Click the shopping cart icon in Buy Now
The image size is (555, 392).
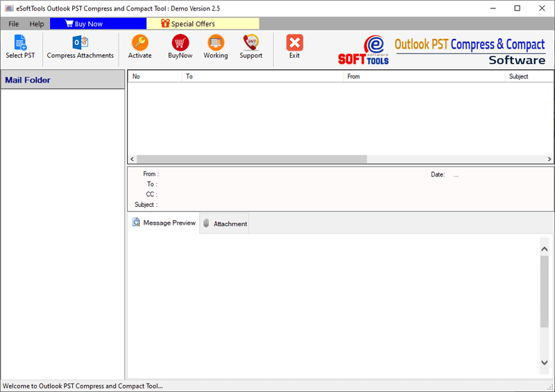pyautogui.click(x=69, y=24)
